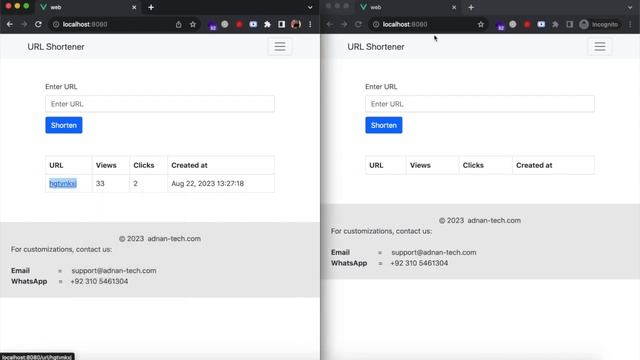Toggle hamburger menu in incognito URL Shortener
The width and height of the screenshot is (640, 360).
coord(600,47)
